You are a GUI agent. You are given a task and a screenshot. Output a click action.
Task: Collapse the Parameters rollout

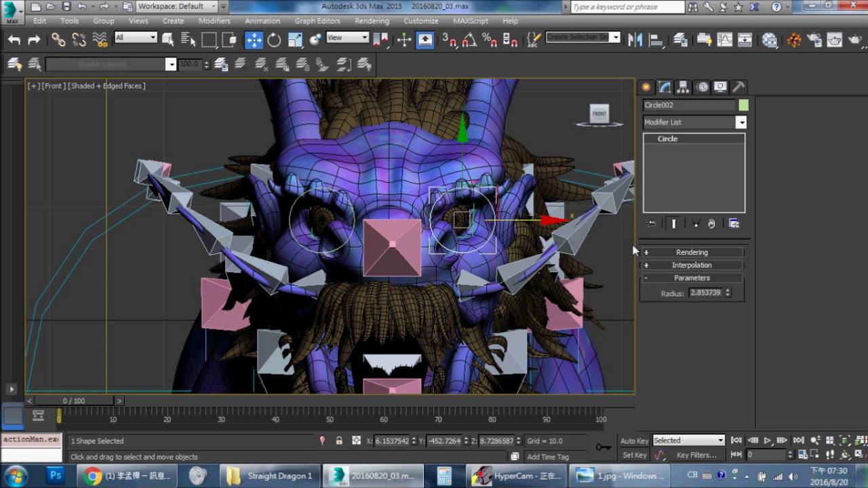tap(692, 278)
